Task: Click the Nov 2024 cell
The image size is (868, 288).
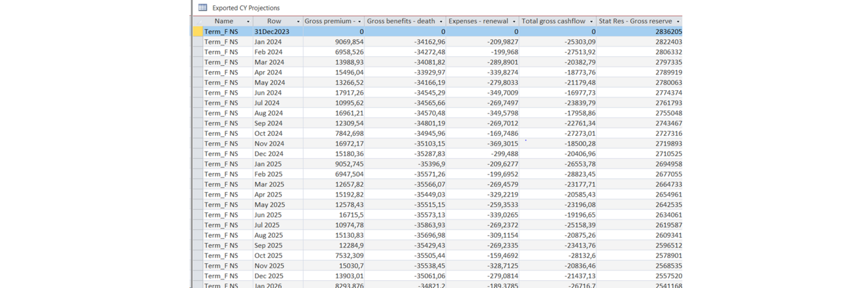Action: [x=278, y=144]
